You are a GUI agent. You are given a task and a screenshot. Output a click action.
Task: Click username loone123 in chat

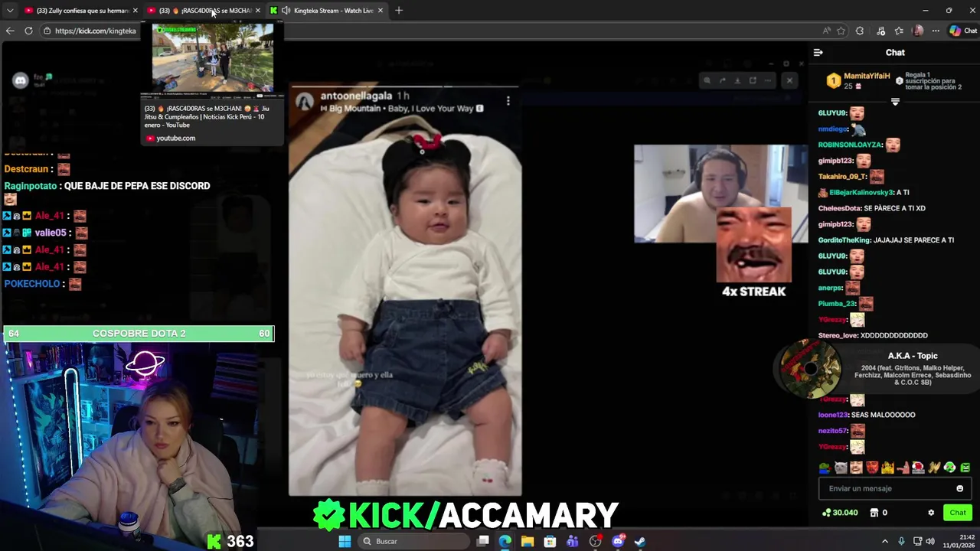tap(833, 415)
